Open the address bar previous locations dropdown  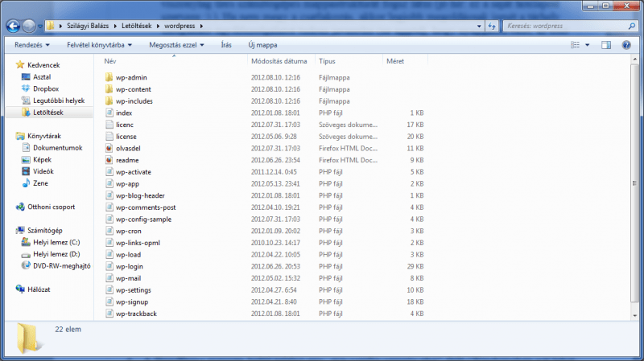479,26
